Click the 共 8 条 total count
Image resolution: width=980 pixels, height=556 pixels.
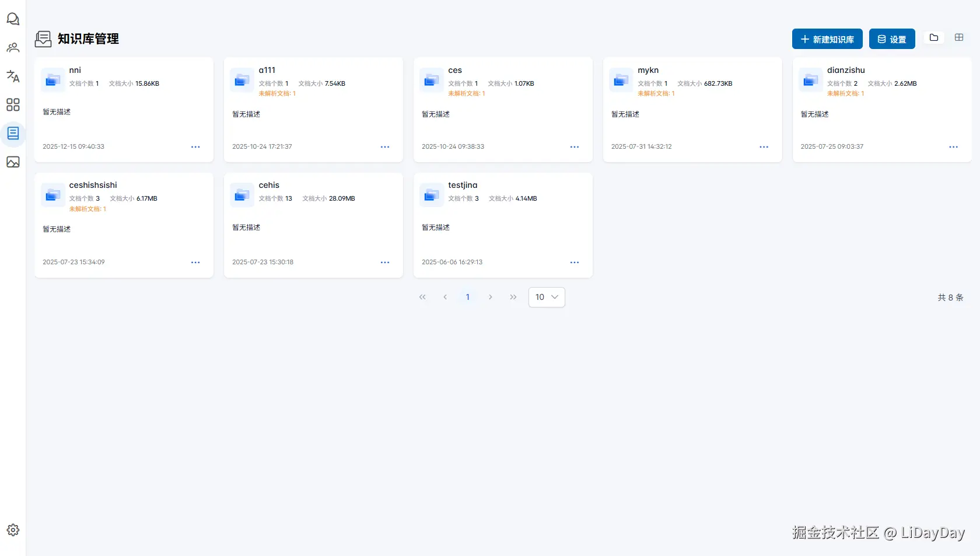click(x=951, y=298)
